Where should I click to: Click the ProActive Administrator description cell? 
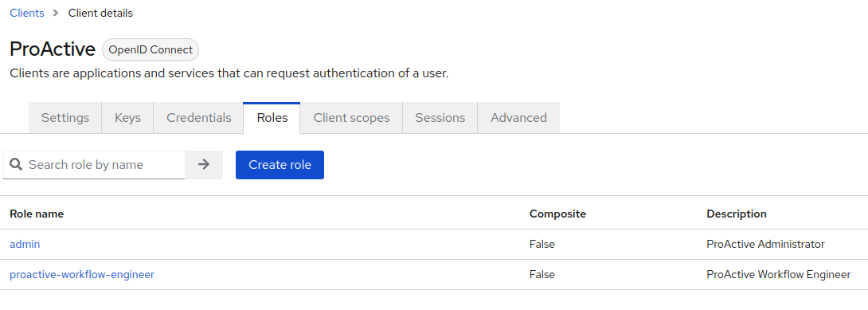765,244
